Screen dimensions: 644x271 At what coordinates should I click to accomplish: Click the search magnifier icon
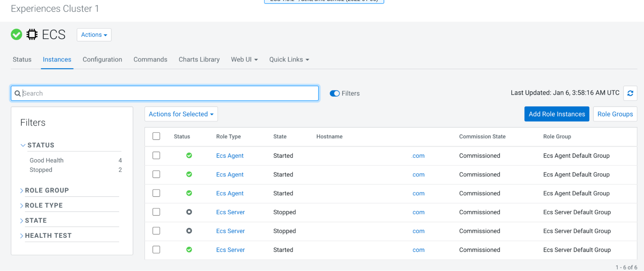click(18, 93)
